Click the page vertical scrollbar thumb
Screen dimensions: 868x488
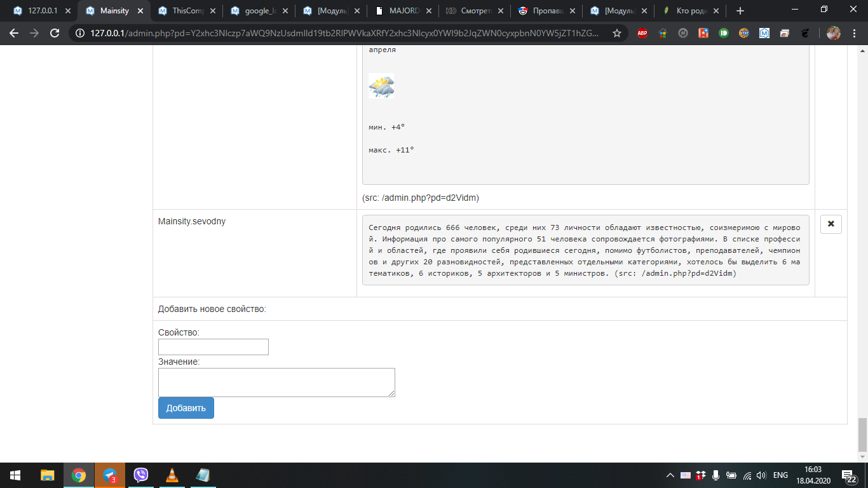(x=862, y=435)
